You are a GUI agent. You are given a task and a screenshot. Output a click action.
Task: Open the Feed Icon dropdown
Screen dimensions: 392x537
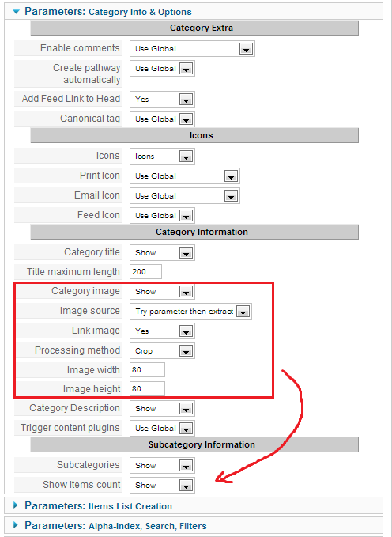(x=162, y=216)
